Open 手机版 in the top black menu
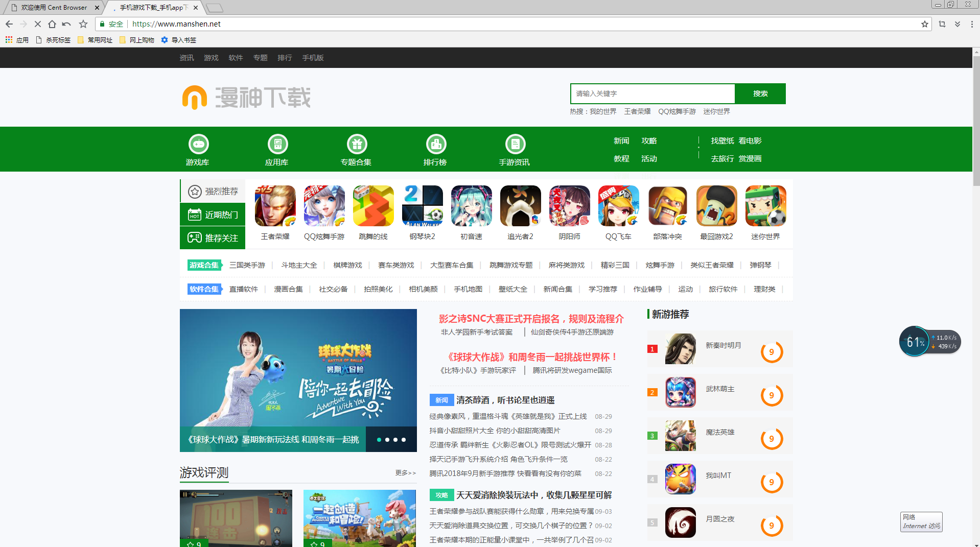Screen dimensions: 980x547 point(313,58)
